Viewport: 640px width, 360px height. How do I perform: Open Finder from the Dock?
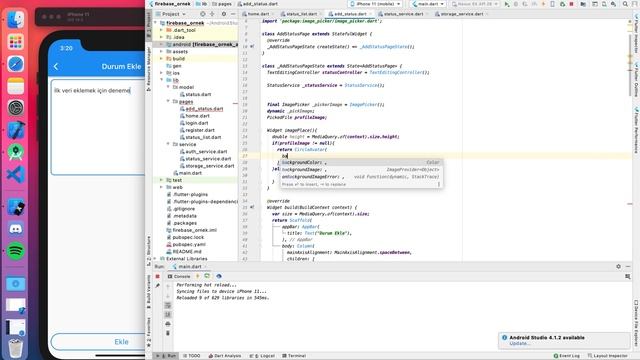[16, 20]
